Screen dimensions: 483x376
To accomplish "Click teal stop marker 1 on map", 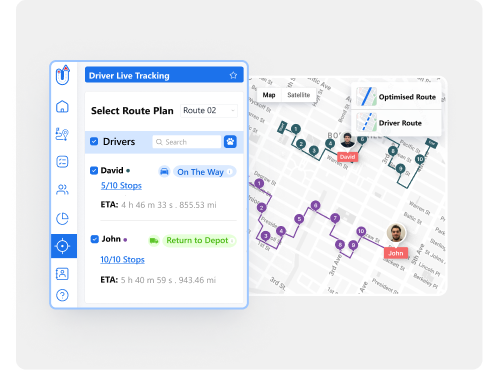I will point(296,129).
